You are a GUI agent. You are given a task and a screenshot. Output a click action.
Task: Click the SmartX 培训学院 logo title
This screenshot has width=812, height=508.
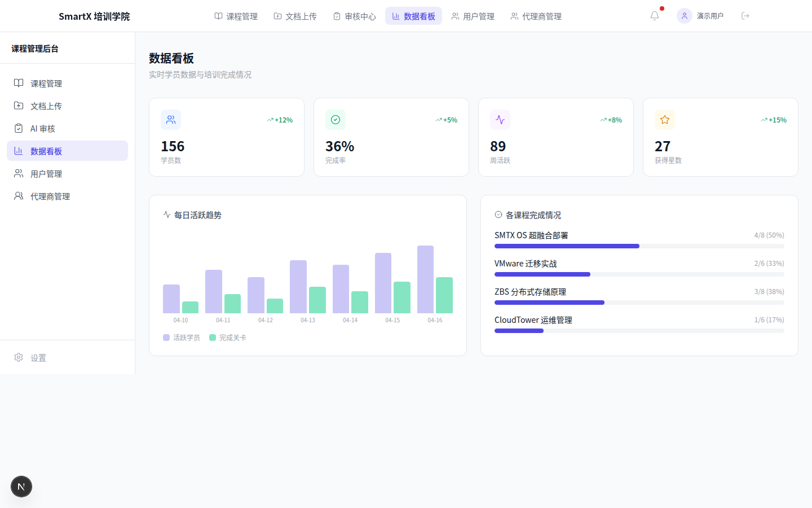[94, 16]
